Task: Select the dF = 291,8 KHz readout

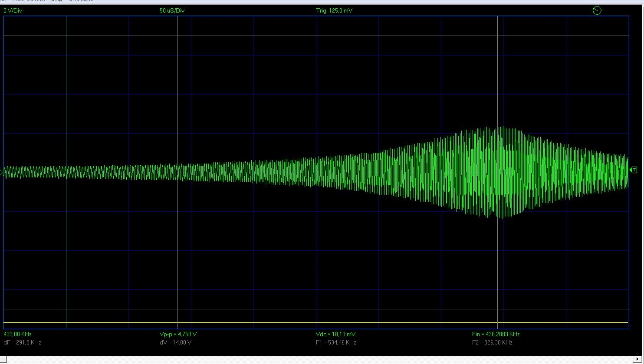Action: [22, 343]
